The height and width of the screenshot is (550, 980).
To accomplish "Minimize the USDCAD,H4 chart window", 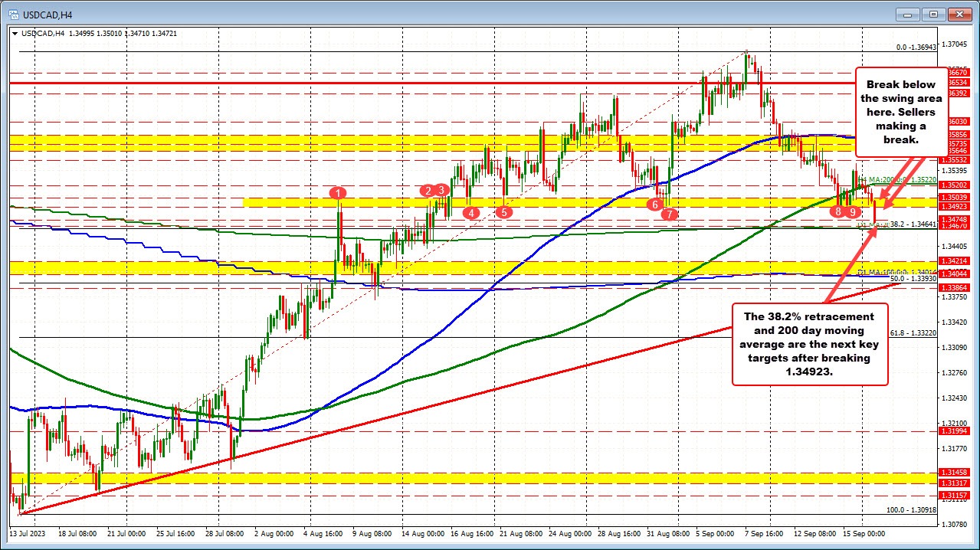I will [906, 14].
